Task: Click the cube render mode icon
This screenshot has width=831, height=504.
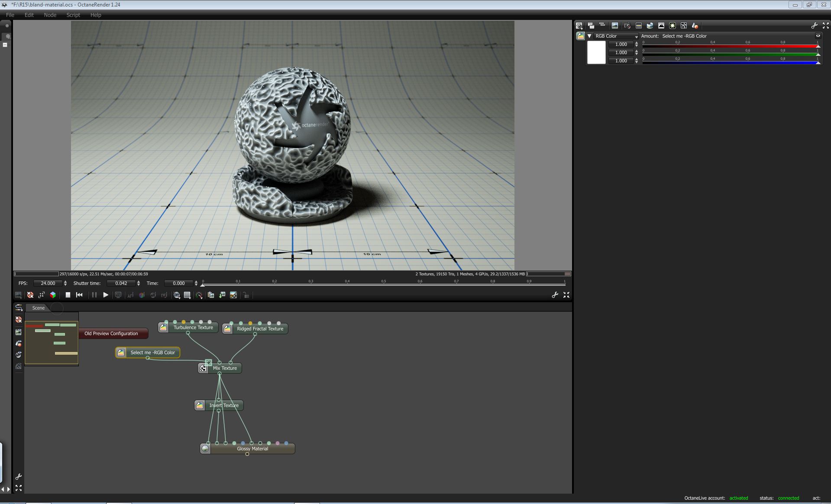Action: [x=53, y=295]
